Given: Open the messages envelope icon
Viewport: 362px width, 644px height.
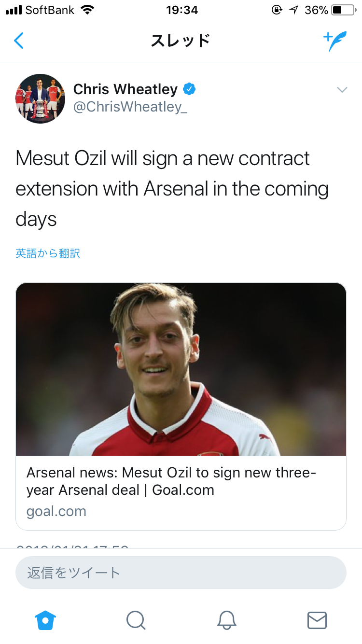Looking at the screenshot, I should pos(317,620).
